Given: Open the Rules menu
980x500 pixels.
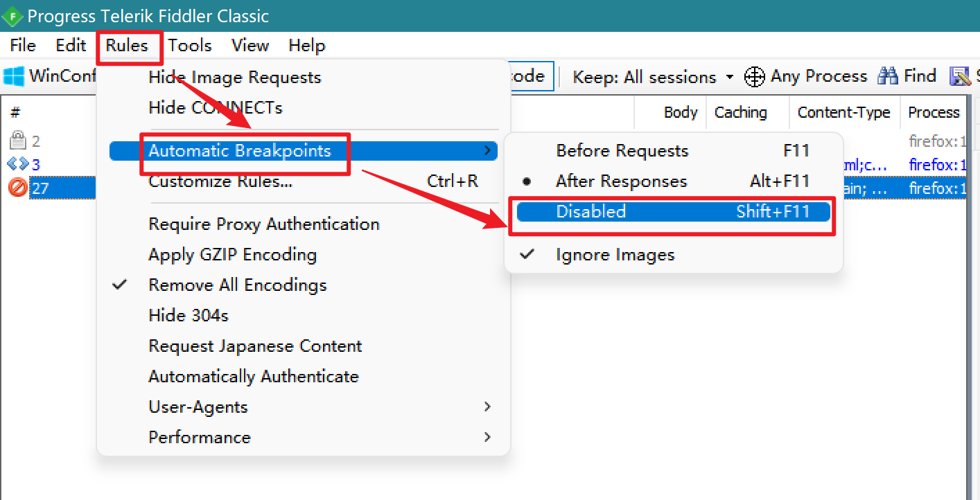Looking at the screenshot, I should (128, 46).
